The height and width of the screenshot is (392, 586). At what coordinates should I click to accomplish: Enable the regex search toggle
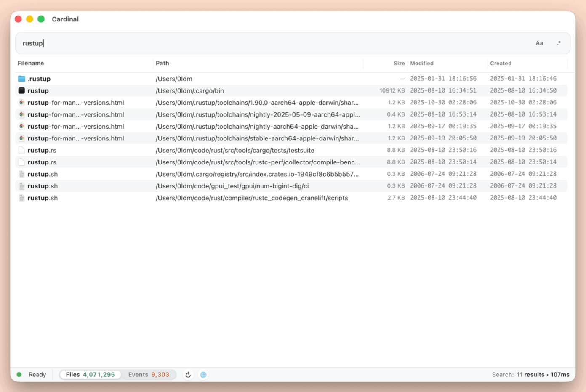[559, 43]
